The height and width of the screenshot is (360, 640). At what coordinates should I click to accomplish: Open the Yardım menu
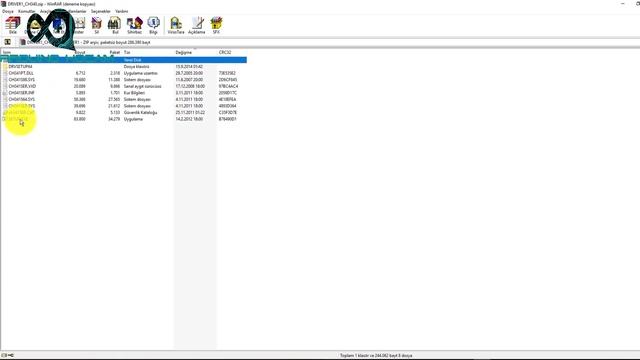[x=121, y=11]
